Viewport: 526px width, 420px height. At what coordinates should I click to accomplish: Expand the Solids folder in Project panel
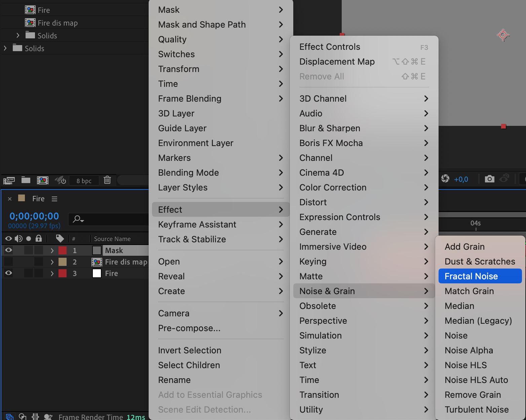tap(5, 48)
